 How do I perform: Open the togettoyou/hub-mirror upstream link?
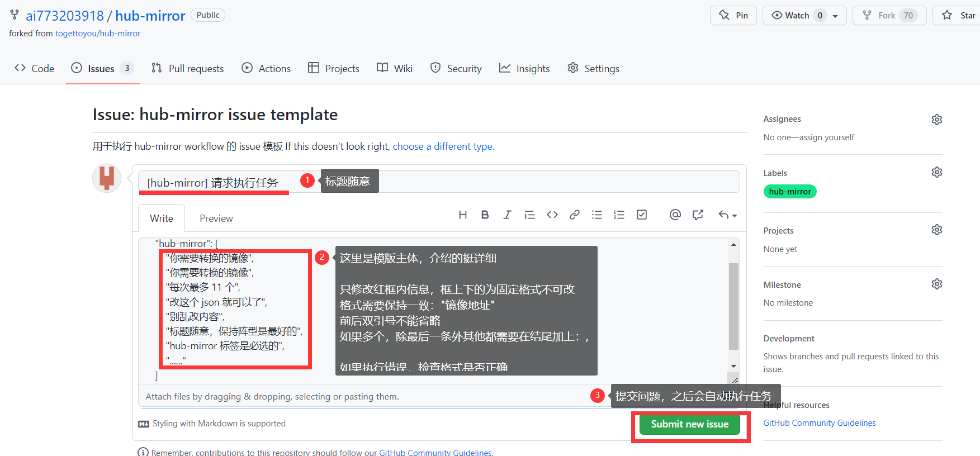click(x=98, y=34)
